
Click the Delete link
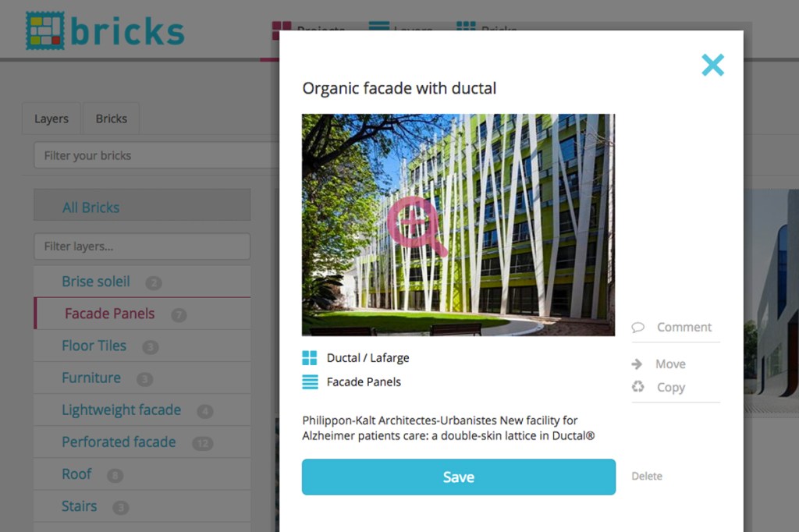[x=647, y=477]
